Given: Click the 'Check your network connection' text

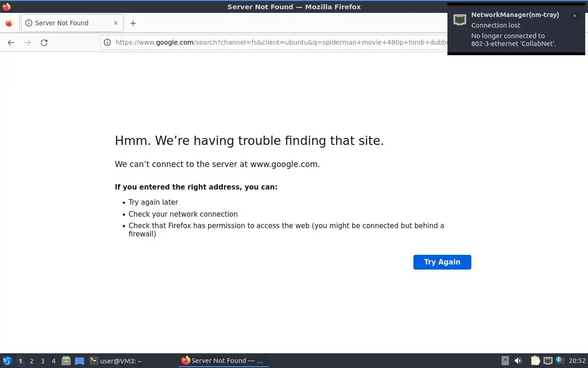Looking at the screenshot, I should [x=183, y=214].
